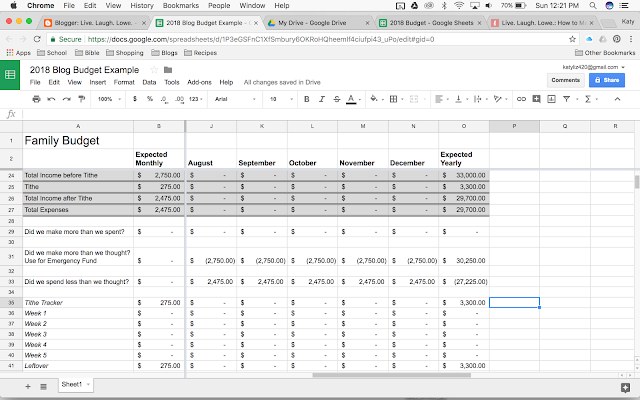Toggle strikethrough formatting

[x=337, y=99]
